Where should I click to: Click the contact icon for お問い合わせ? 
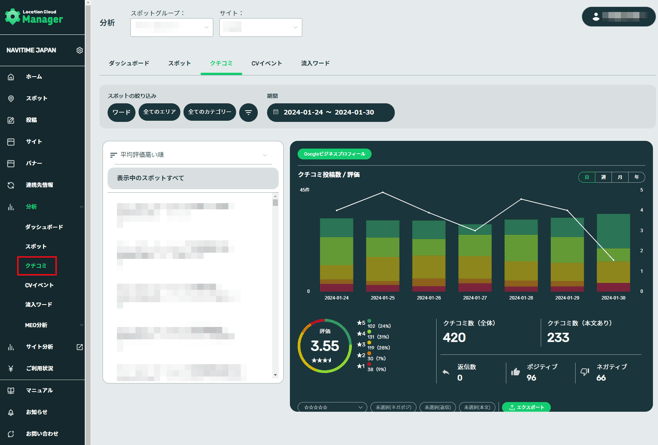pos(11,434)
